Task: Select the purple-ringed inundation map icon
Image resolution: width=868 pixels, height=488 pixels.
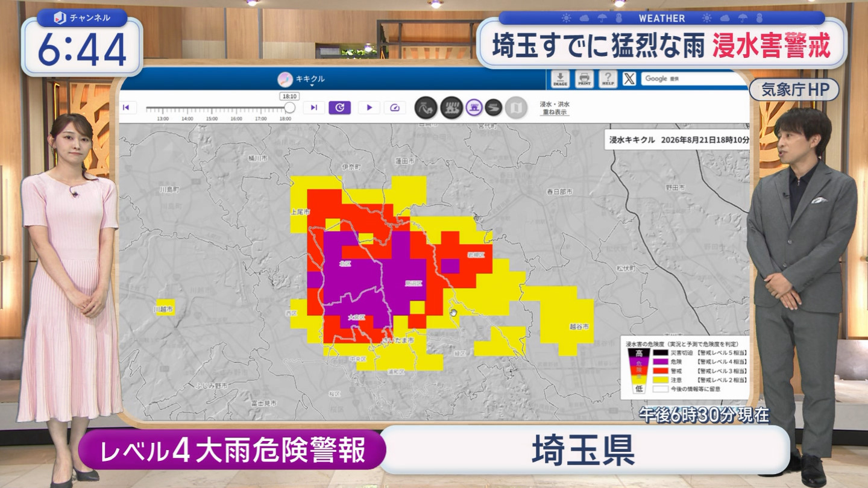Action: coord(474,108)
